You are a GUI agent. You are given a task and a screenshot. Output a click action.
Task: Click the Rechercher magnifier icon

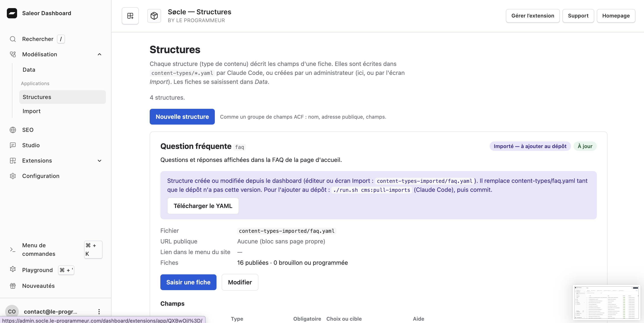click(13, 39)
